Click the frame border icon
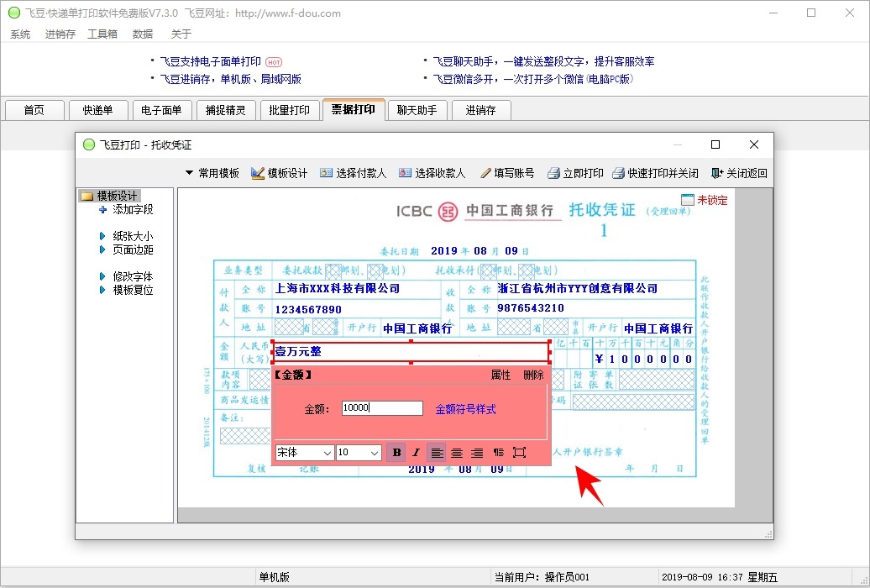The image size is (870, 588). pyautogui.click(x=519, y=453)
